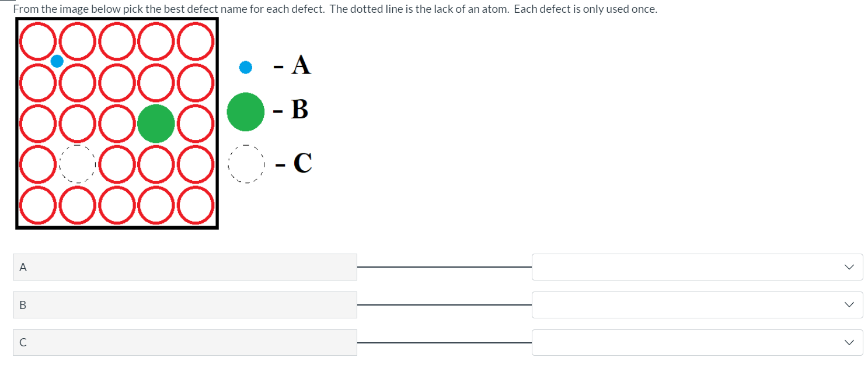Select the answer row labeled A
Viewport: 868px width, 372px height.
coord(184,266)
